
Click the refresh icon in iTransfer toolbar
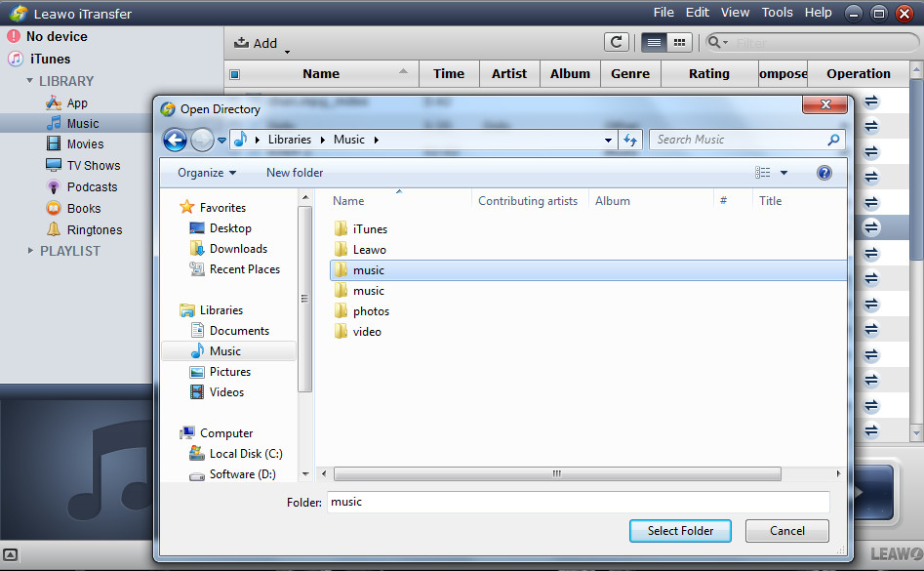pos(616,42)
